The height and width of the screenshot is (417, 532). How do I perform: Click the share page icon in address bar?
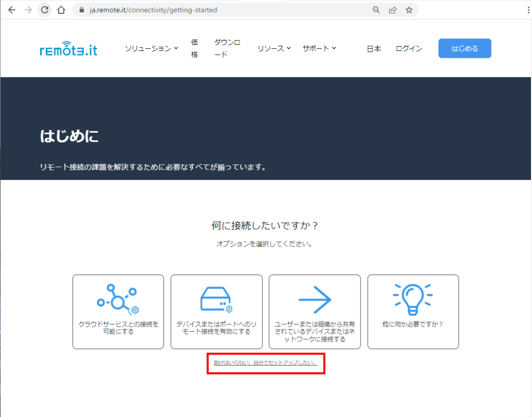tap(393, 10)
